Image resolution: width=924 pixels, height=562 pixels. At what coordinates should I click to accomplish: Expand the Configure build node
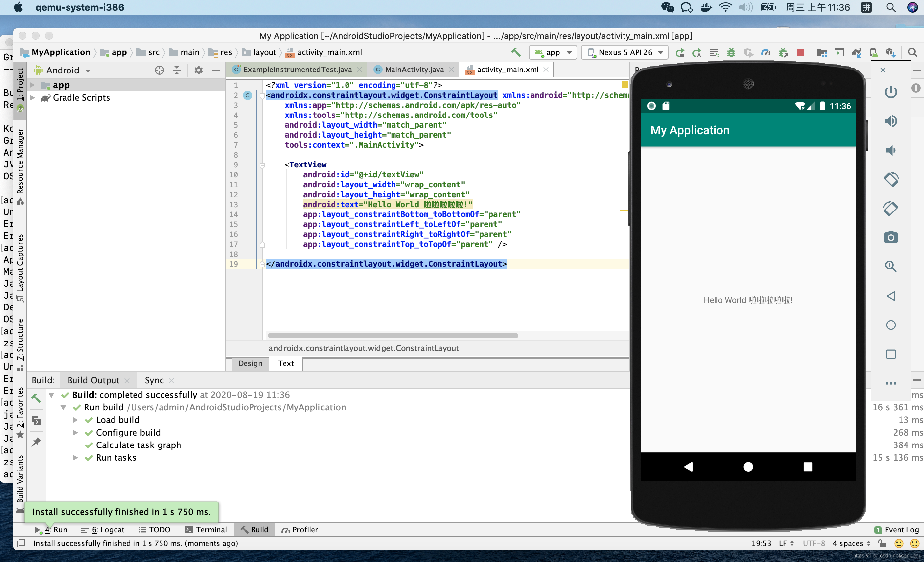click(x=75, y=433)
